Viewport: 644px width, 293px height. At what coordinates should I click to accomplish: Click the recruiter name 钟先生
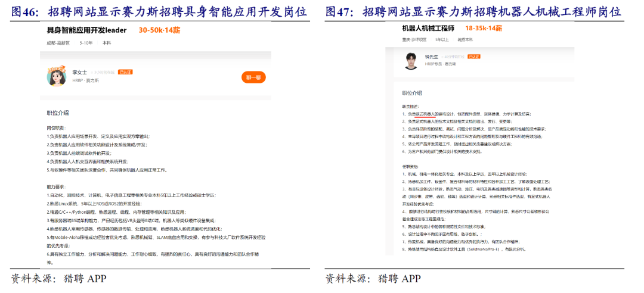[432, 57]
